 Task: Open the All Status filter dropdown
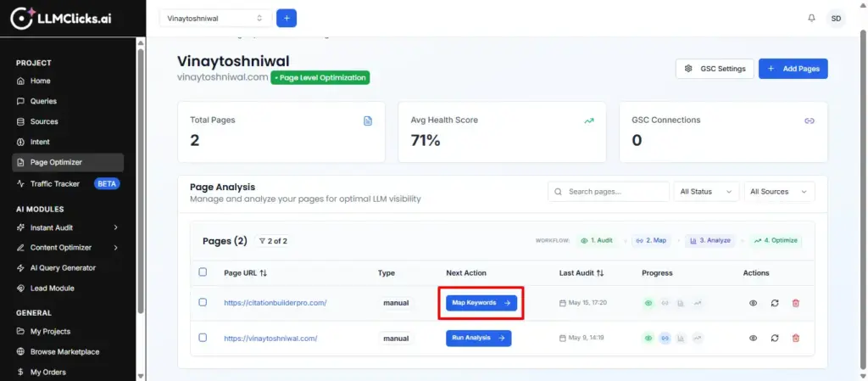(x=706, y=192)
